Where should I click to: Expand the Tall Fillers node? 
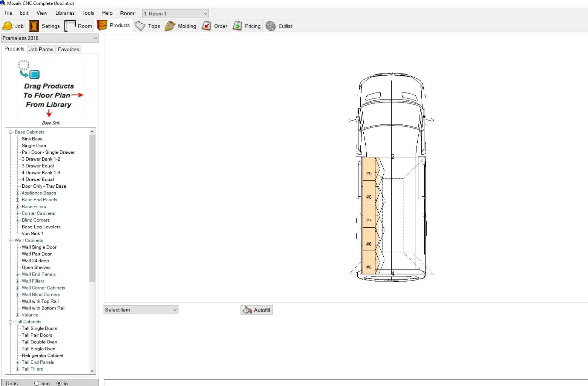(x=17, y=369)
